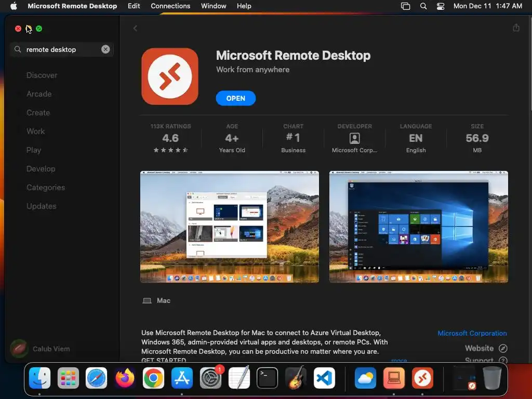The image size is (532, 399).
Task: Launch Safari from the dock
Action: 96,378
